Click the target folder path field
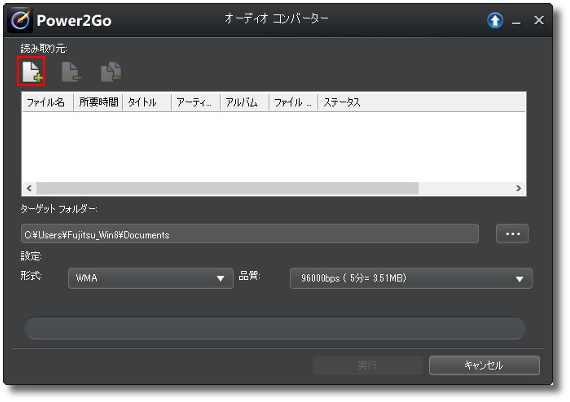Screen dimensions: 570x402 coord(250,234)
